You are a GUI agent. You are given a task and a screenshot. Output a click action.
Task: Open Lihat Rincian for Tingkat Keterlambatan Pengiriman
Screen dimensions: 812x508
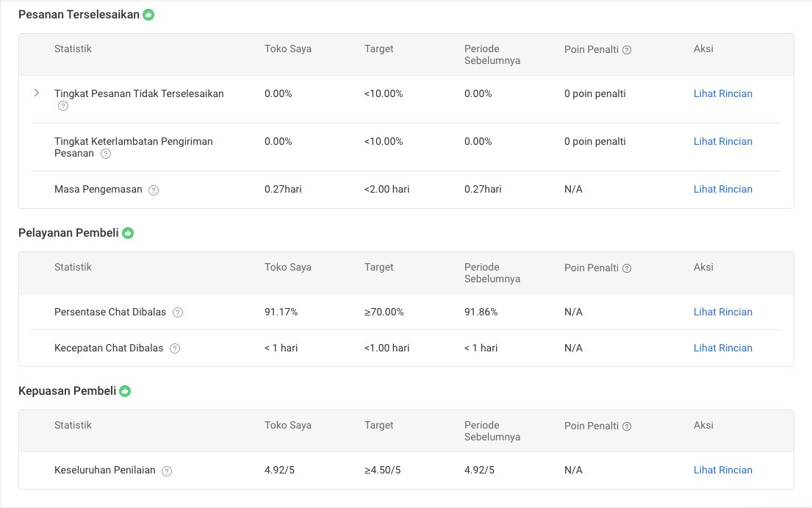coord(722,141)
